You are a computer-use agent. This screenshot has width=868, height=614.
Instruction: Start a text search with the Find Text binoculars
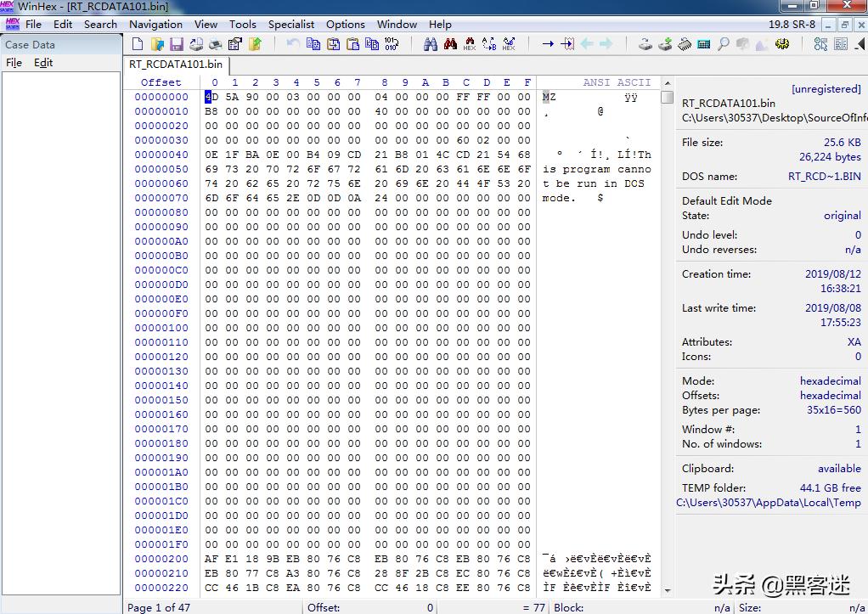point(430,42)
